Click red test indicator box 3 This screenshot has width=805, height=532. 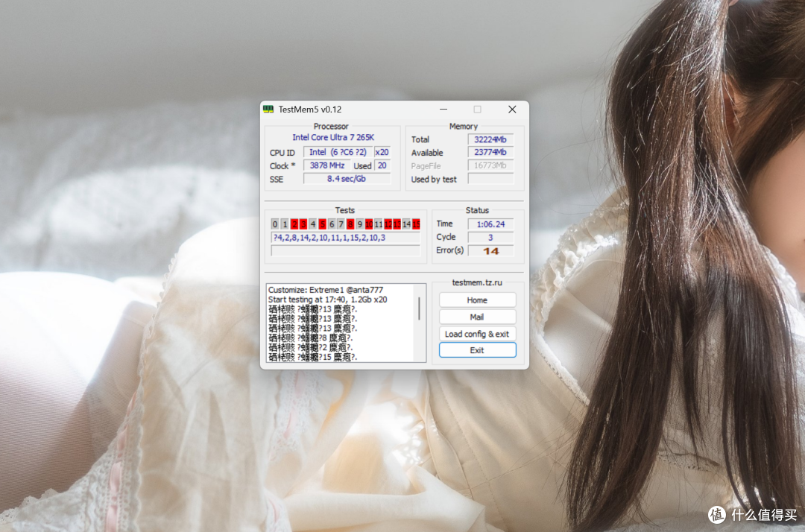303,224
